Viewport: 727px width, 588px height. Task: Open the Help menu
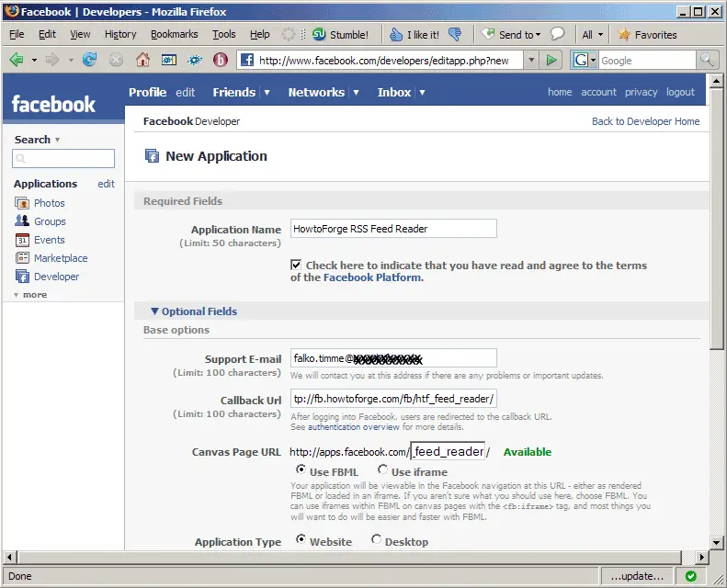coord(259,34)
